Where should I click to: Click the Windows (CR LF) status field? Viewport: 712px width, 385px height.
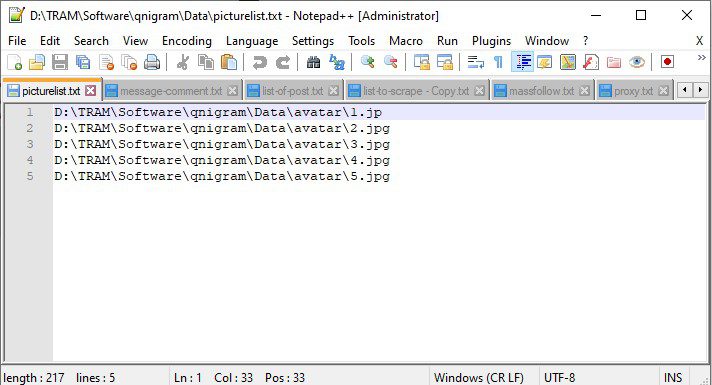pos(479,377)
